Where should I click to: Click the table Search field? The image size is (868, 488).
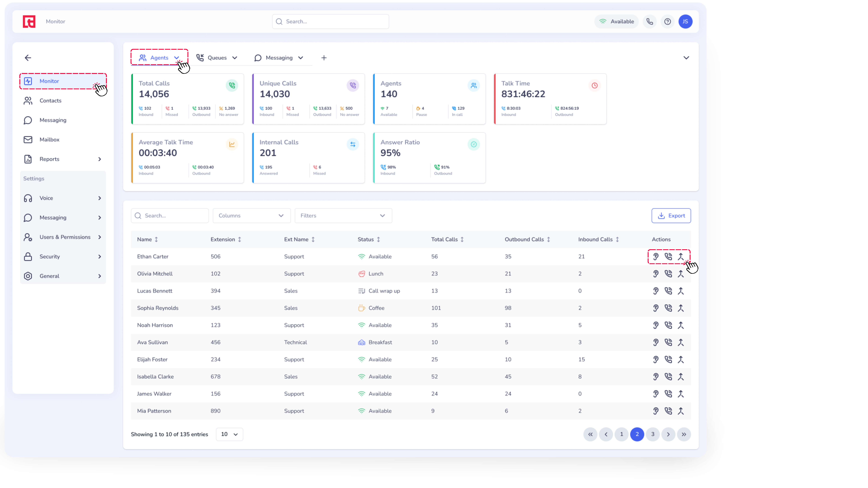coord(170,216)
